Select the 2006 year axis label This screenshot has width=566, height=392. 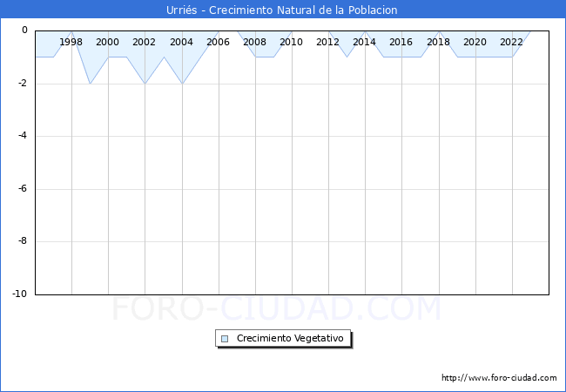[x=218, y=42]
